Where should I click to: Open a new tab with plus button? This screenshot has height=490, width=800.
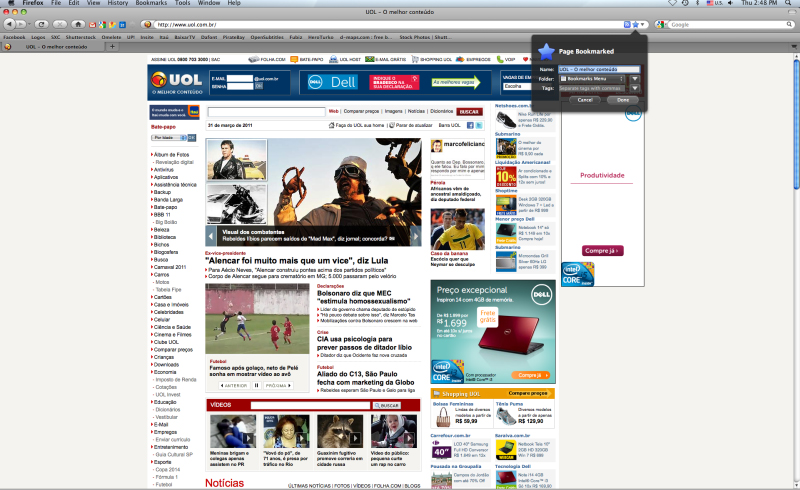112,46
